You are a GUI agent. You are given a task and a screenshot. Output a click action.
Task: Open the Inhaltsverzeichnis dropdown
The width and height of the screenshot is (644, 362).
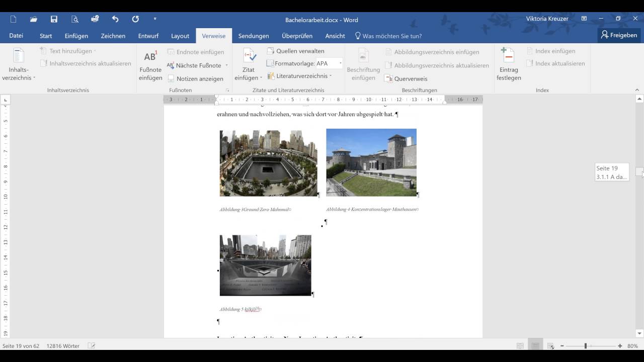click(x=19, y=64)
